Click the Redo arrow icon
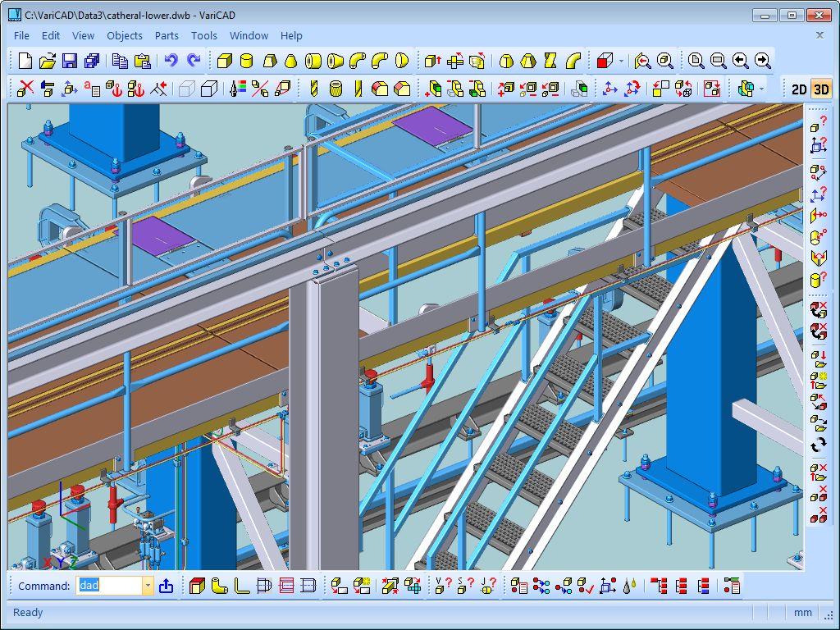The image size is (840, 630). tap(194, 61)
